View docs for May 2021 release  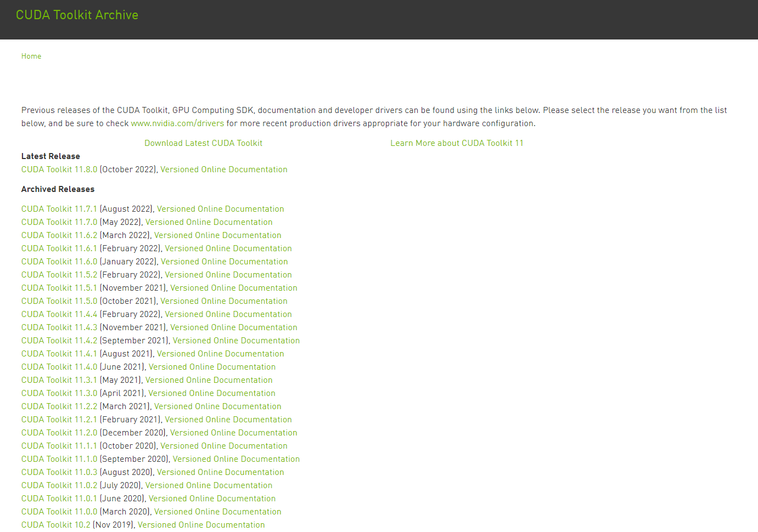209,380
